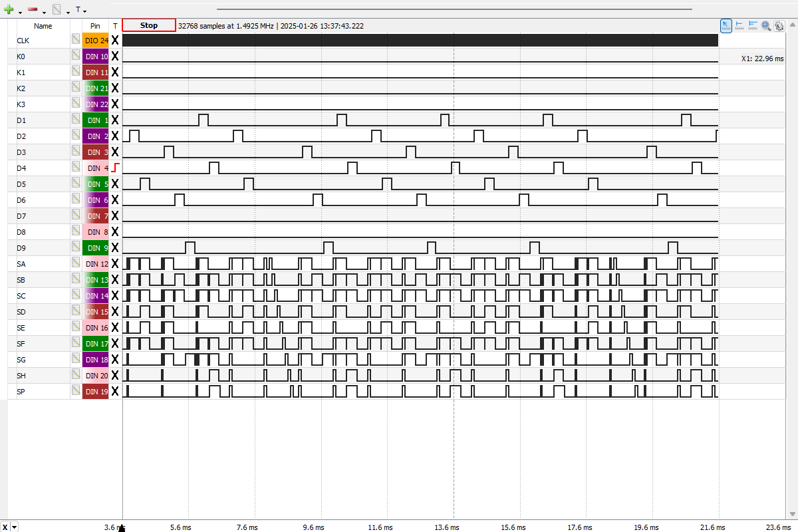
Task: Select the SP signal name
Action: point(21,392)
